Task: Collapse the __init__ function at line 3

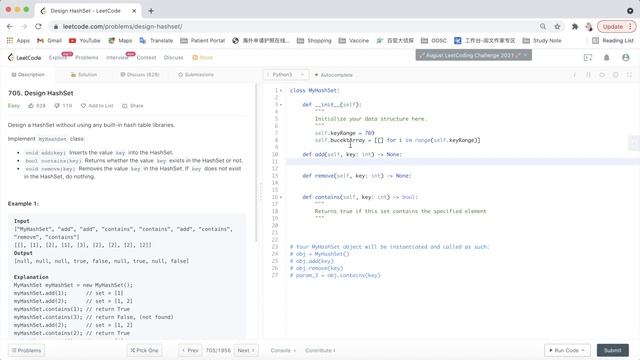Action: tap(281, 104)
